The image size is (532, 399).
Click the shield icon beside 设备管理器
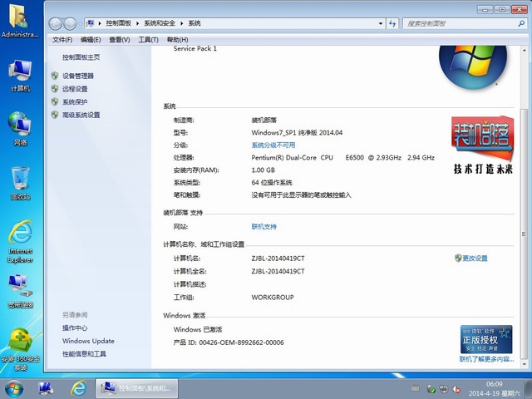(55, 76)
